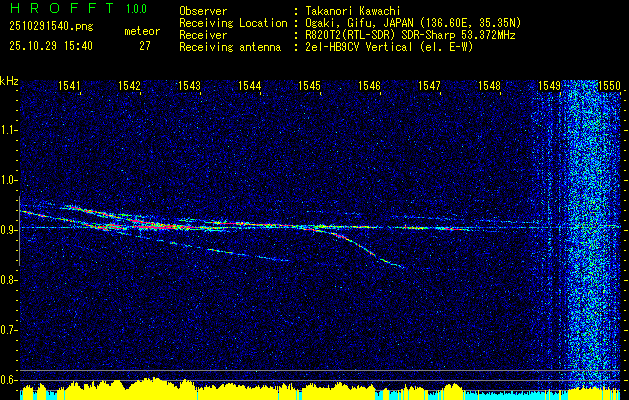Click the 1549 time marker

[550, 85]
